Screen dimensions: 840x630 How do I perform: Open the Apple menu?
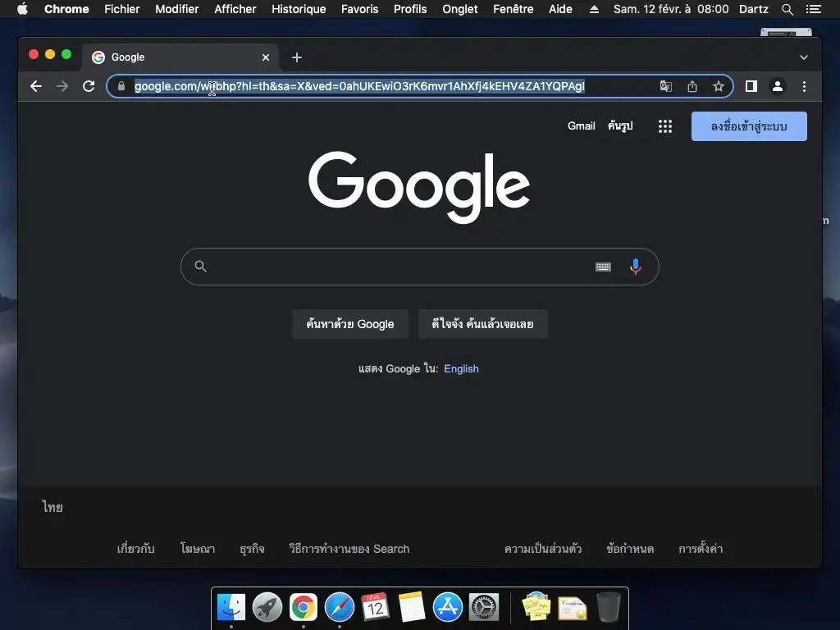pos(22,9)
